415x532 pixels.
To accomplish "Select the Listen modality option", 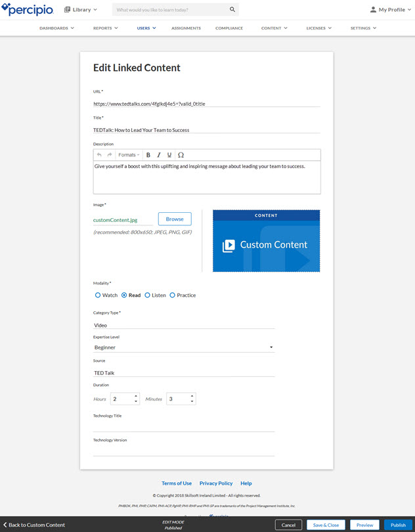I will point(148,296).
